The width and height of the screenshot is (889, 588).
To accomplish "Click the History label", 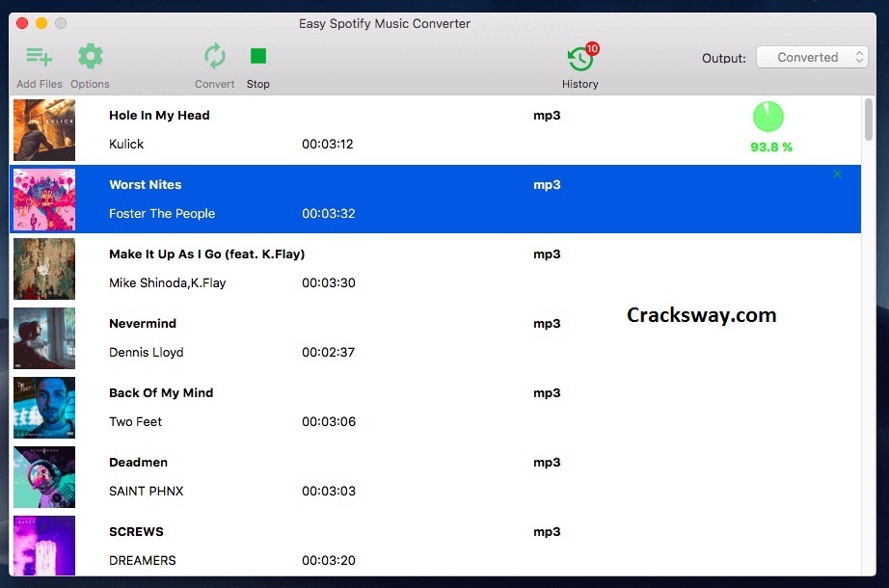I will pyautogui.click(x=580, y=84).
